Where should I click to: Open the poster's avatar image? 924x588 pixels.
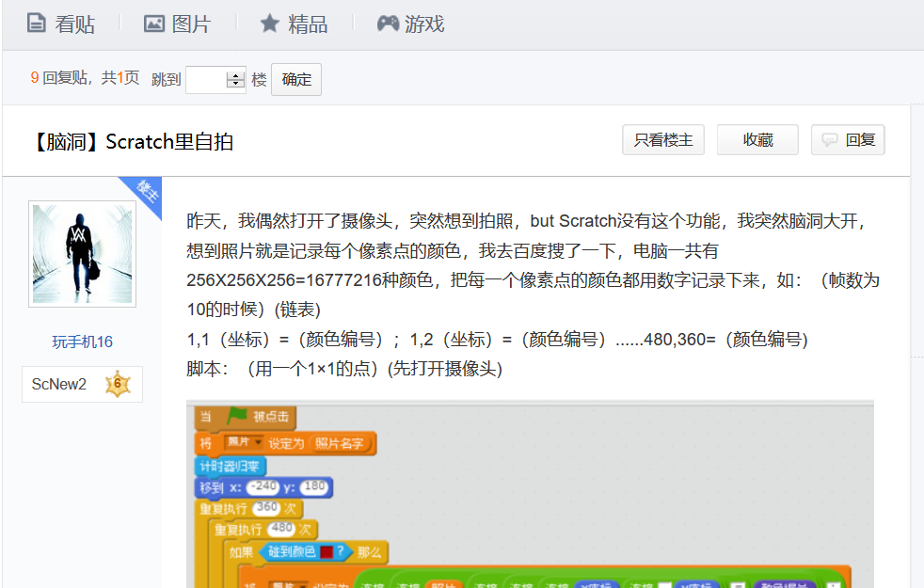pos(83,254)
